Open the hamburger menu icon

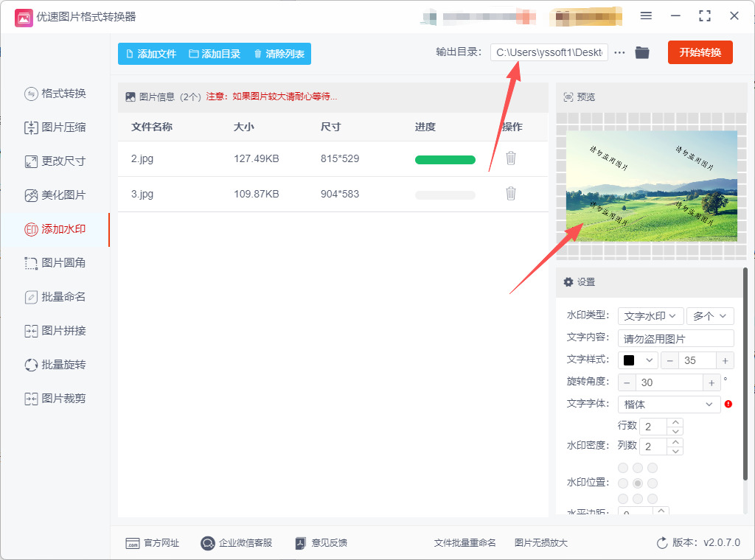tap(646, 16)
